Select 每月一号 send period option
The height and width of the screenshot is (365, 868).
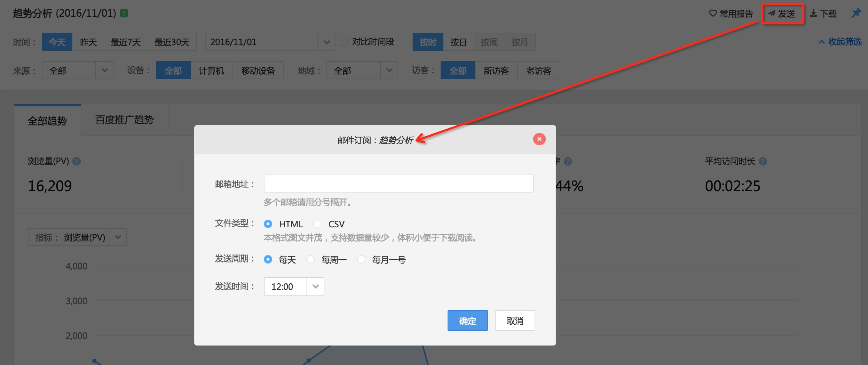coord(361,260)
